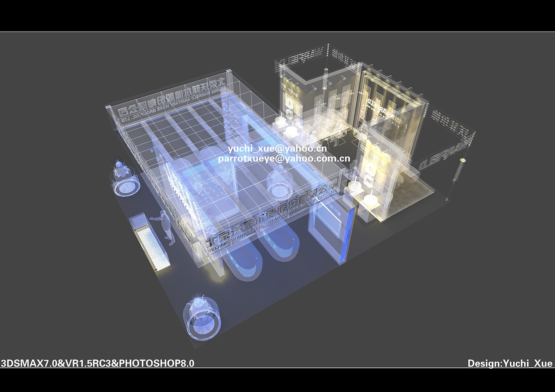Image resolution: width=555 pixels, height=392 pixels.
Task: Click the parrotxueye@yahoo.com.cn email text
Action: click(x=284, y=159)
